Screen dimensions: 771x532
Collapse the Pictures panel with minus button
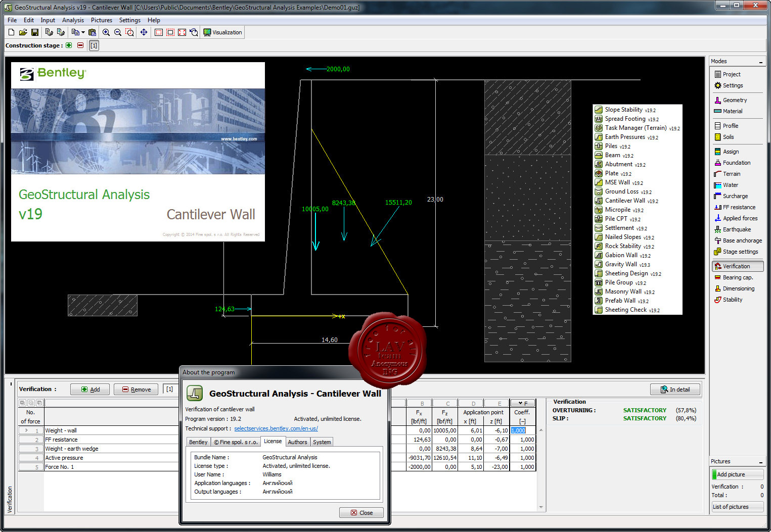[x=760, y=462]
